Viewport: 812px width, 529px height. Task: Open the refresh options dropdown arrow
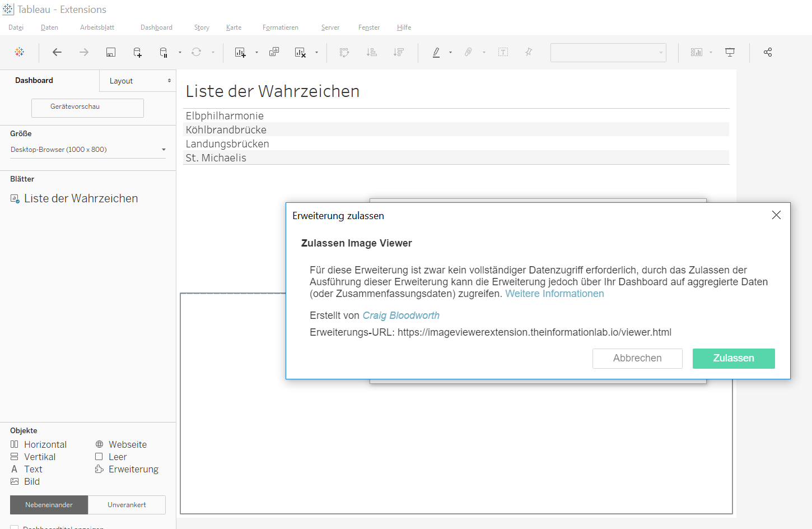213,53
